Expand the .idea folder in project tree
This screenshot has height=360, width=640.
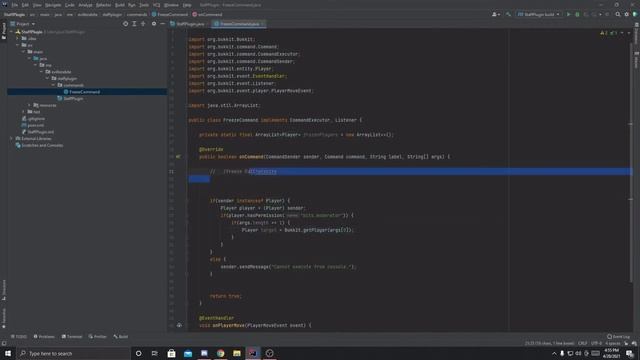[x=18, y=38]
